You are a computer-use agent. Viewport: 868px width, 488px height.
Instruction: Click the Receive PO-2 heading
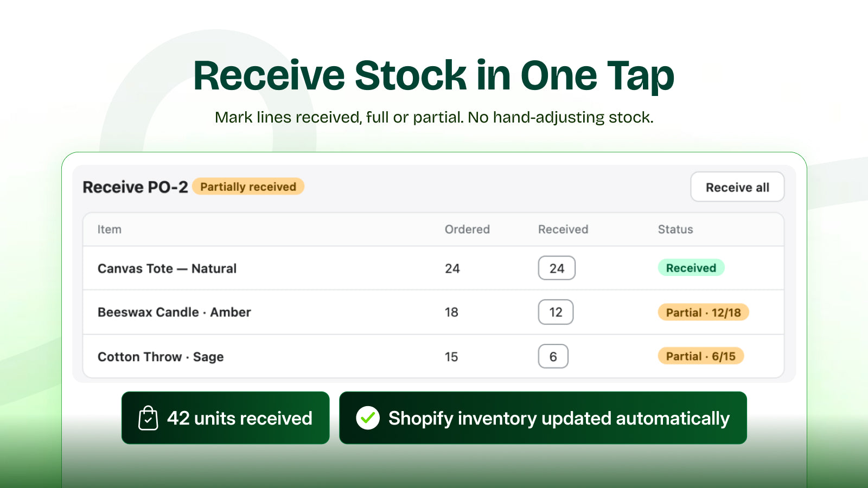click(x=135, y=187)
